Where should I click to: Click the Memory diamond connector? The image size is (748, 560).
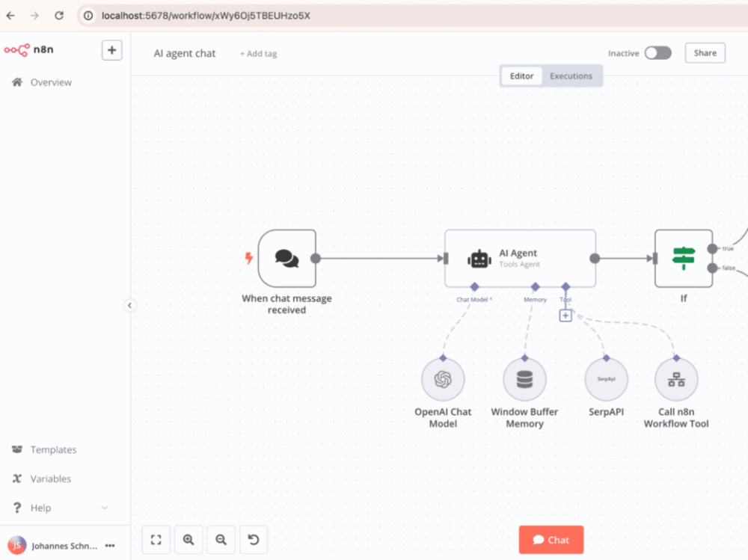pyautogui.click(x=536, y=286)
